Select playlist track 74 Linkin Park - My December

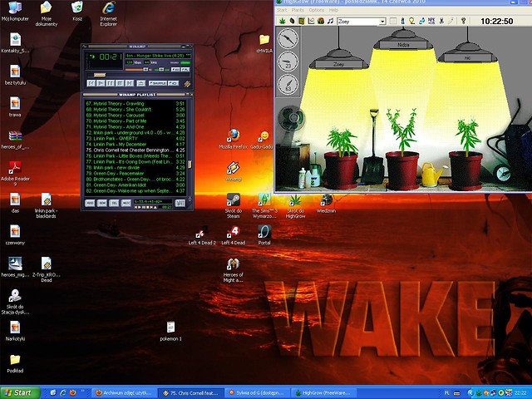135,144
